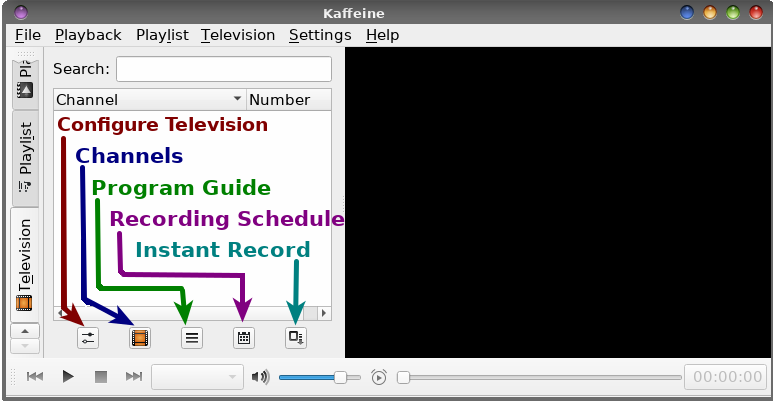
Task: Click the channel Search input field
Action: tap(224, 69)
